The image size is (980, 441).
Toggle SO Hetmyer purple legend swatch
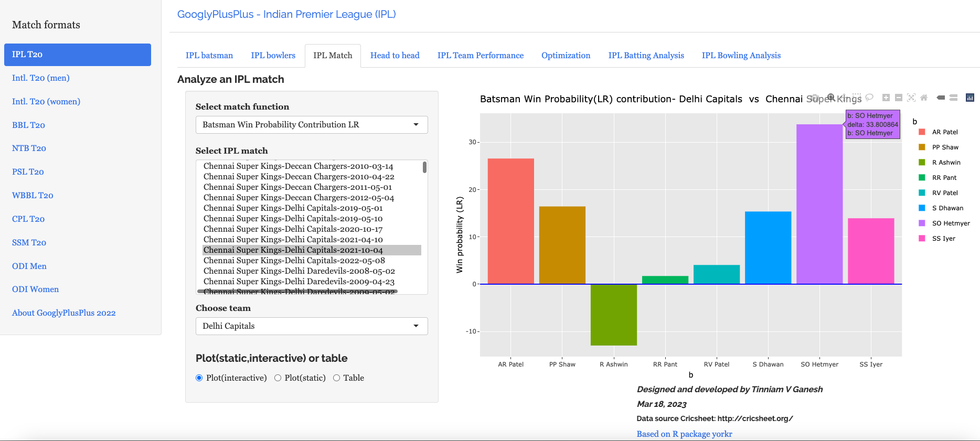922,223
